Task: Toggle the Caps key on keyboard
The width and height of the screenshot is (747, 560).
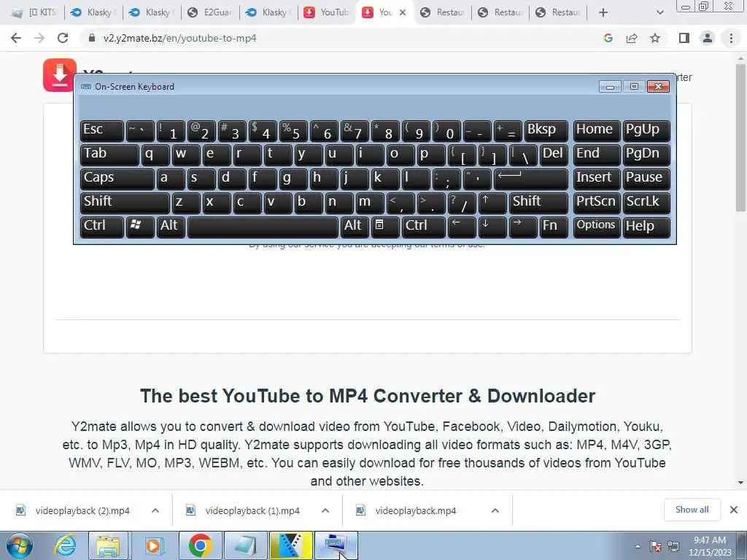Action: [117, 179]
